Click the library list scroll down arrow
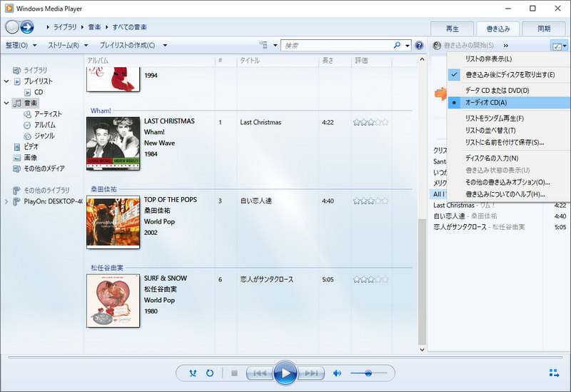 click(422, 350)
